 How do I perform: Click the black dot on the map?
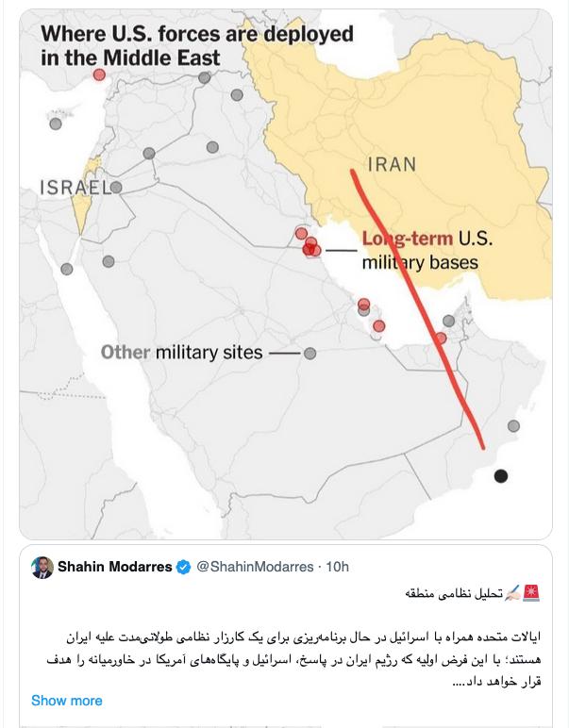pos(501,475)
